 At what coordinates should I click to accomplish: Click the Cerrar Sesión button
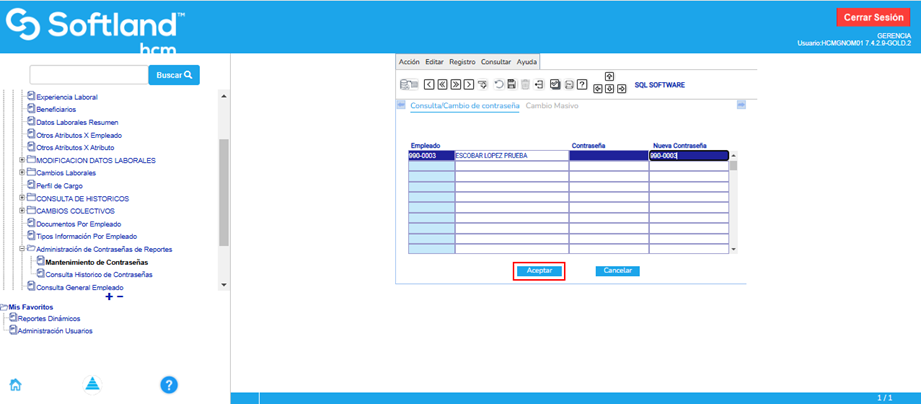click(x=873, y=17)
